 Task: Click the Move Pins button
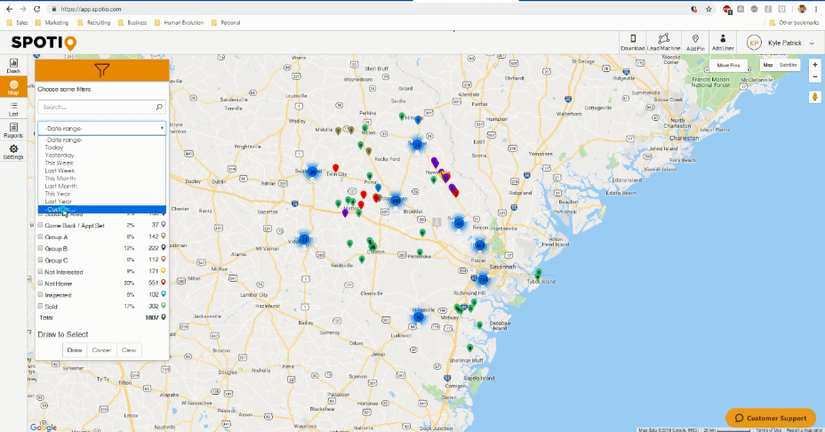pyautogui.click(x=728, y=65)
